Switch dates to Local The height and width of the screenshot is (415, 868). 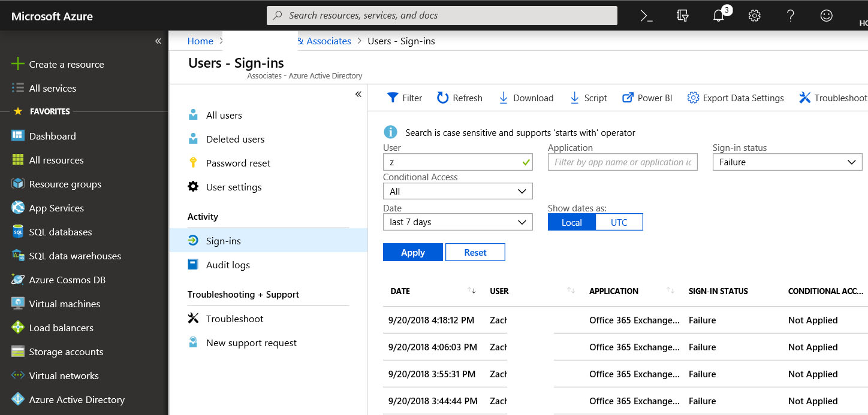coord(572,222)
